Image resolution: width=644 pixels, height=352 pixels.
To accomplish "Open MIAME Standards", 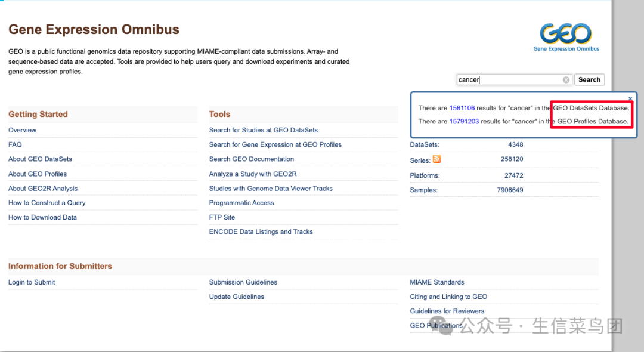I will 437,282.
